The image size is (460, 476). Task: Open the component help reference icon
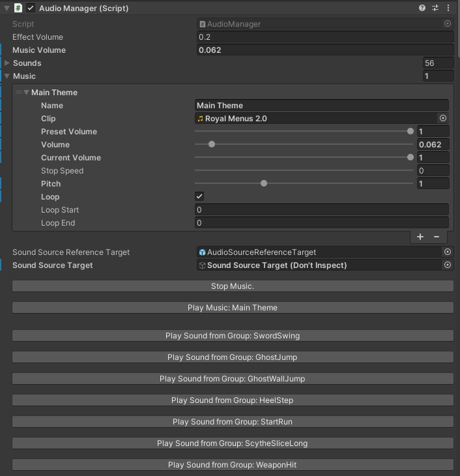422,8
